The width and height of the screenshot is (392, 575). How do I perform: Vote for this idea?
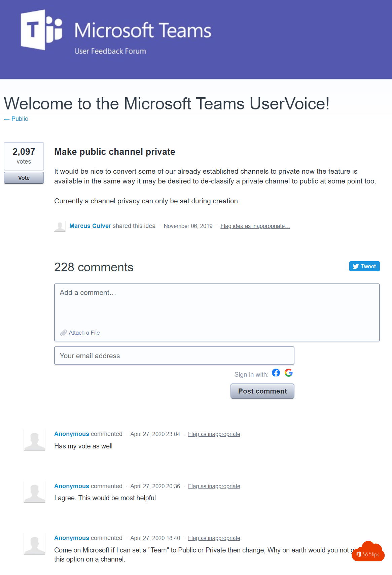pyautogui.click(x=24, y=178)
